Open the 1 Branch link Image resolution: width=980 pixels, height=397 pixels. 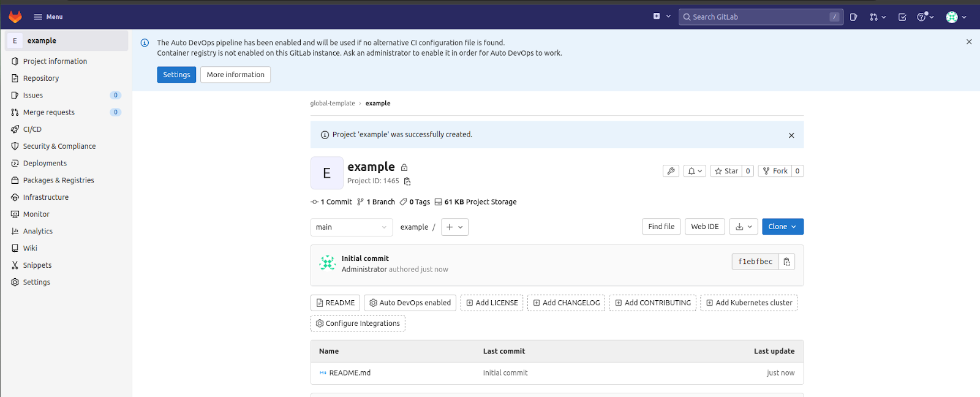(376, 202)
